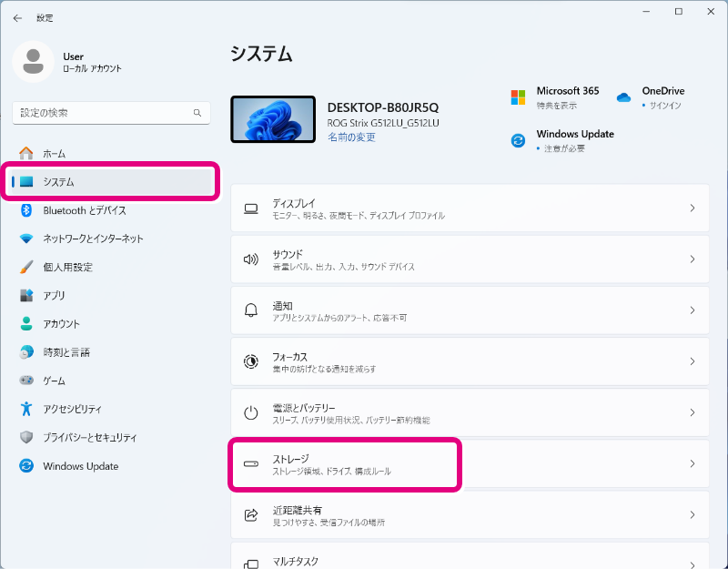This screenshot has height=569, width=728.
Task: Open Windows Update in the left navigation
Action: [x=80, y=466]
